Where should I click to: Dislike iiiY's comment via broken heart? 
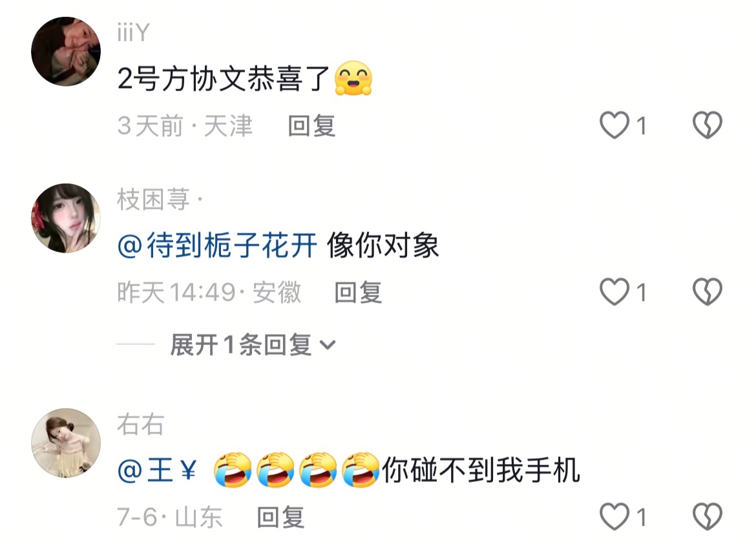click(708, 125)
